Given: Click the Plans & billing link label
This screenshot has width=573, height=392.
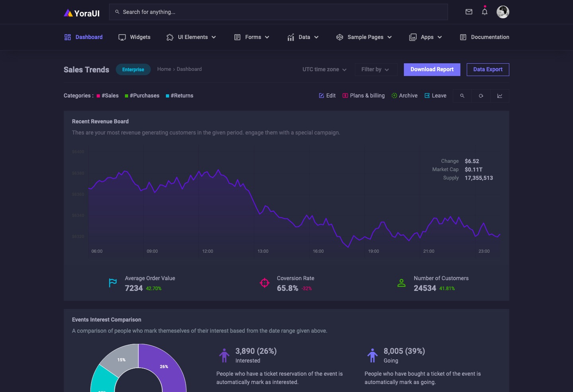Looking at the screenshot, I should pyautogui.click(x=367, y=96).
